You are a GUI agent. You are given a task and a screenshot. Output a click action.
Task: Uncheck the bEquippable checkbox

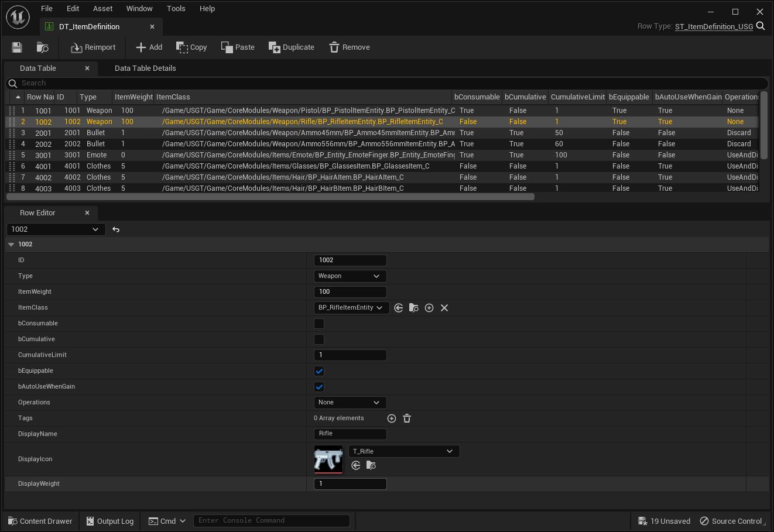[319, 371]
